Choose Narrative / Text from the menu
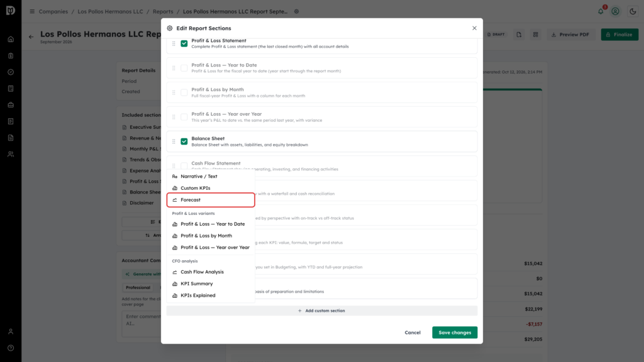Image resolution: width=644 pixels, height=362 pixels. pyautogui.click(x=211, y=177)
